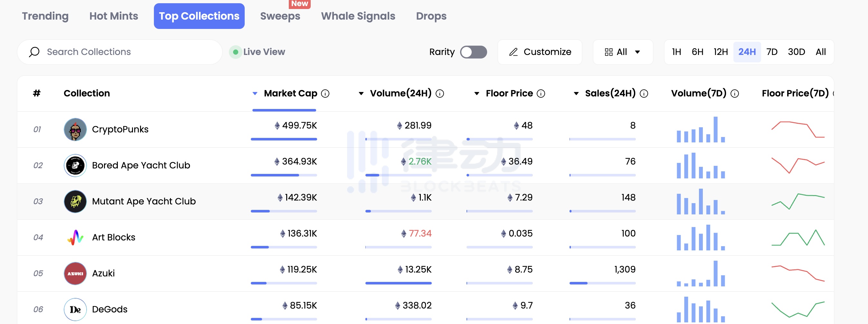The image size is (868, 324).
Task: Toggle the Rarity switch
Action: pyautogui.click(x=473, y=52)
